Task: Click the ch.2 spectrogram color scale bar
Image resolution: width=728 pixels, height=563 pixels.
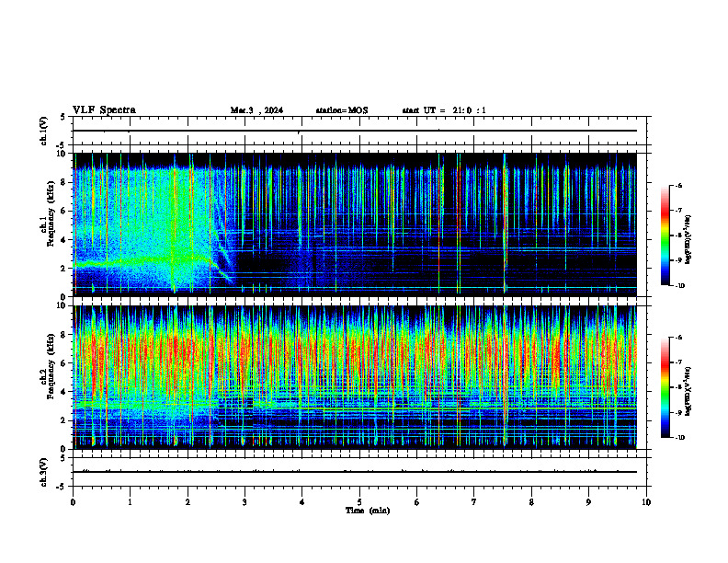Action: (665, 387)
